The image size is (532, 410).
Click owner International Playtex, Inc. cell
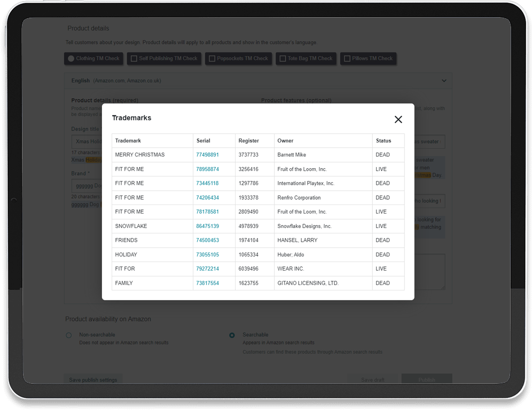pyautogui.click(x=323, y=183)
